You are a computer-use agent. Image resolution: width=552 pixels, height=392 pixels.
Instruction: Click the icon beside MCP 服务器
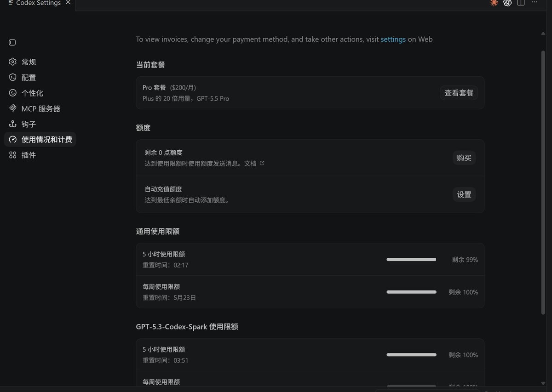coord(13,108)
